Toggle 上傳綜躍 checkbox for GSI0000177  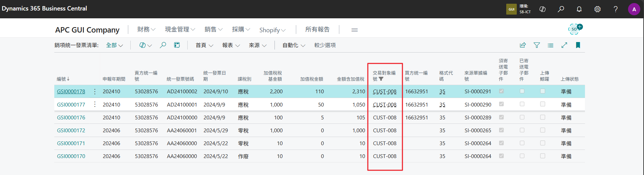tap(543, 104)
